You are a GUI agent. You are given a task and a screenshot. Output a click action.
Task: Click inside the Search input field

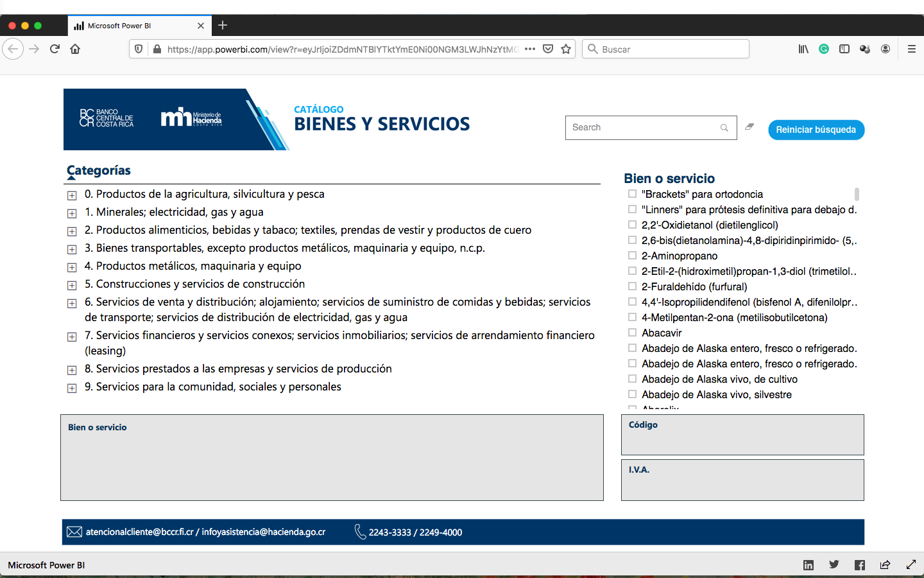(x=642, y=127)
